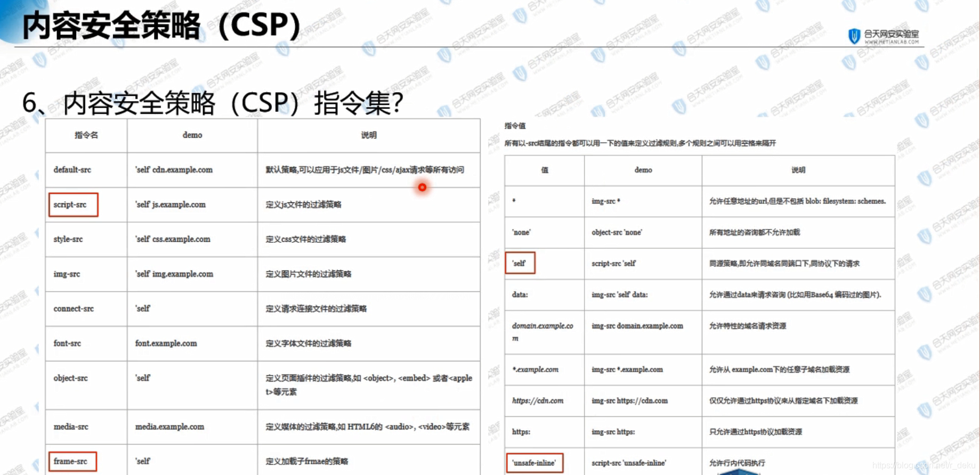Select the 说明 header in the left table
This screenshot has width=980, height=475.
point(369,135)
